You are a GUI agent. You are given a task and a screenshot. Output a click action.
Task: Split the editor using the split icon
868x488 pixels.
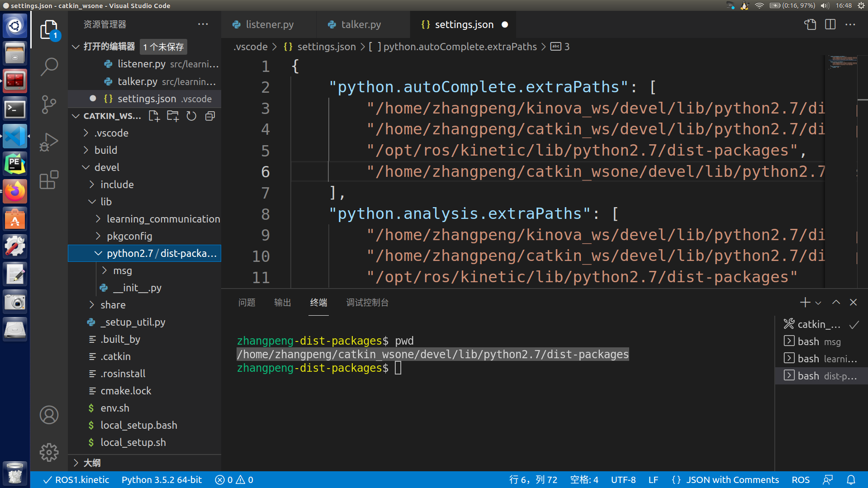830,24
